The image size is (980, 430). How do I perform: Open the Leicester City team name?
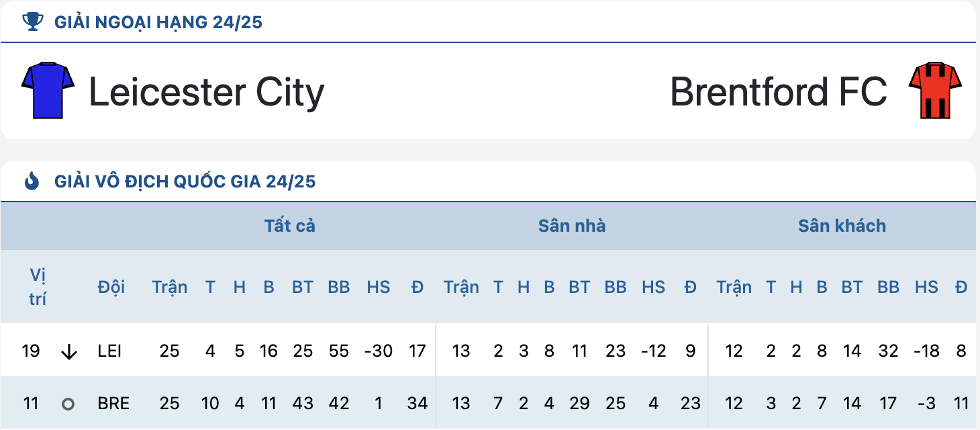[x=207, y=91]
